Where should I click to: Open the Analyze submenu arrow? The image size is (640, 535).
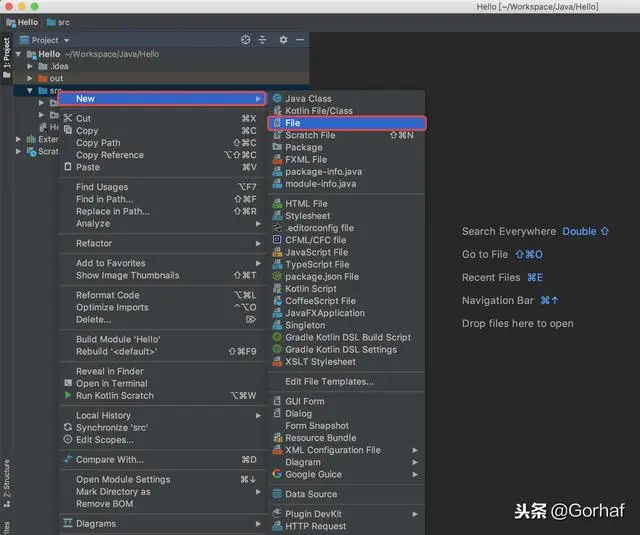pos(258,224)
